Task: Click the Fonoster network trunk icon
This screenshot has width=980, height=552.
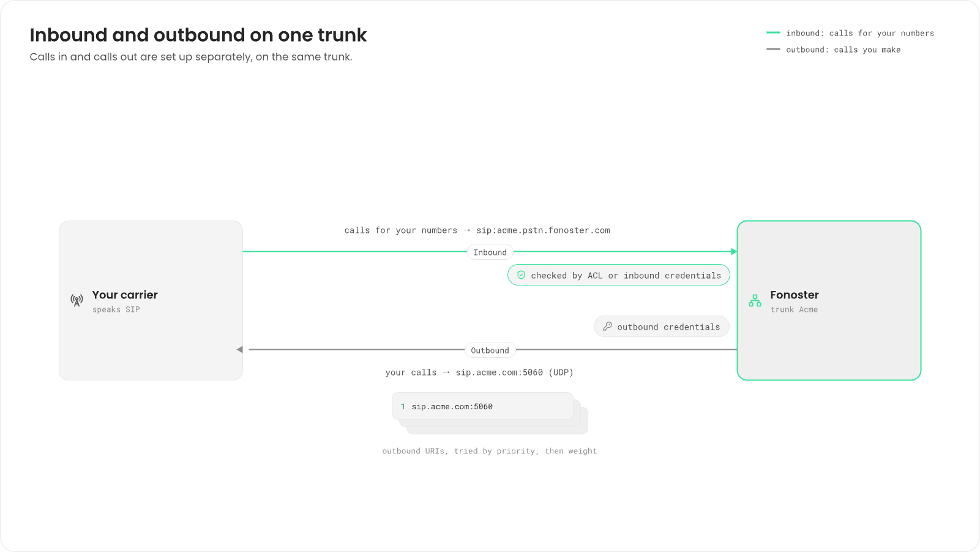Action: point(755,300)
